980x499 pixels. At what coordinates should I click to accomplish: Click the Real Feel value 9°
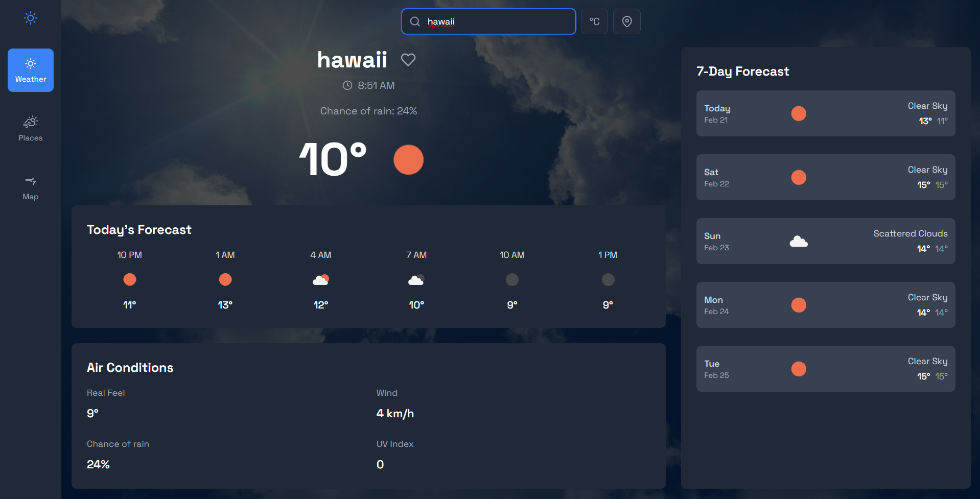pos(92,413)
